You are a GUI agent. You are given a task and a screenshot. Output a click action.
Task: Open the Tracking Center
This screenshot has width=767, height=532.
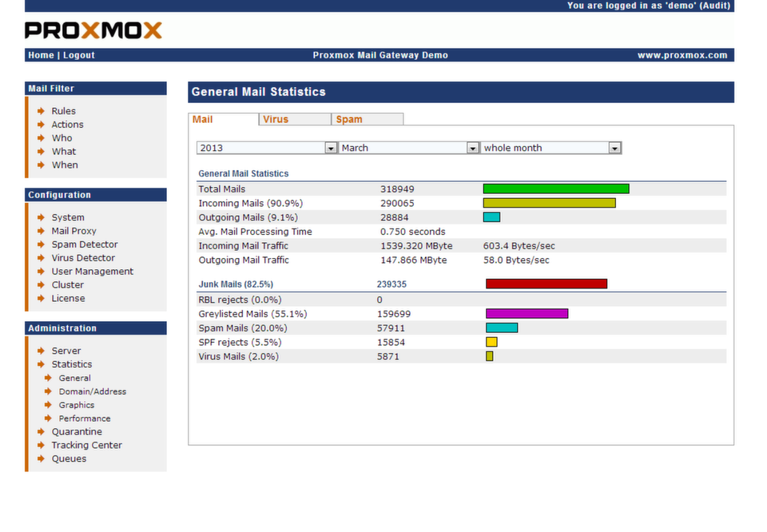click(x=86, y=445)
